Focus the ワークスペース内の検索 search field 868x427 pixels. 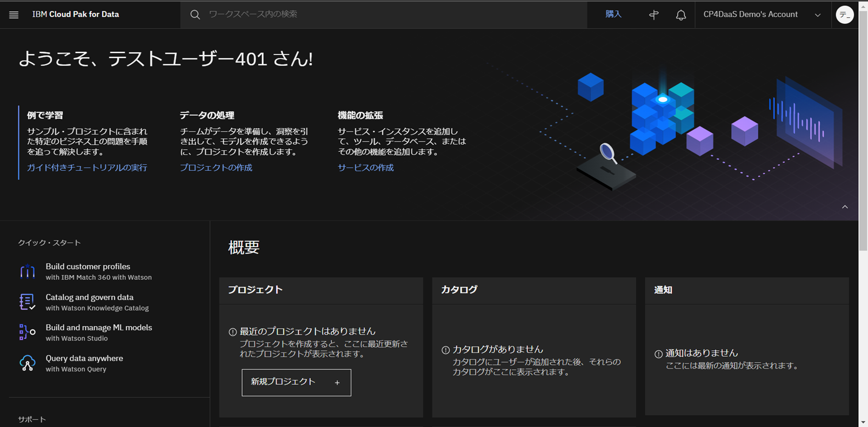(x=384, y=15)
